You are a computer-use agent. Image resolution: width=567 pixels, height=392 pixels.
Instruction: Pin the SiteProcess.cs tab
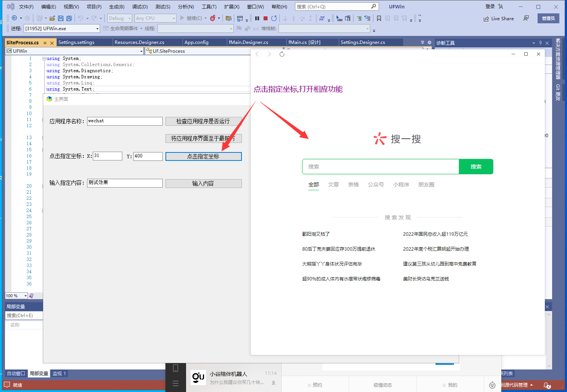click(x=45, y=43)
